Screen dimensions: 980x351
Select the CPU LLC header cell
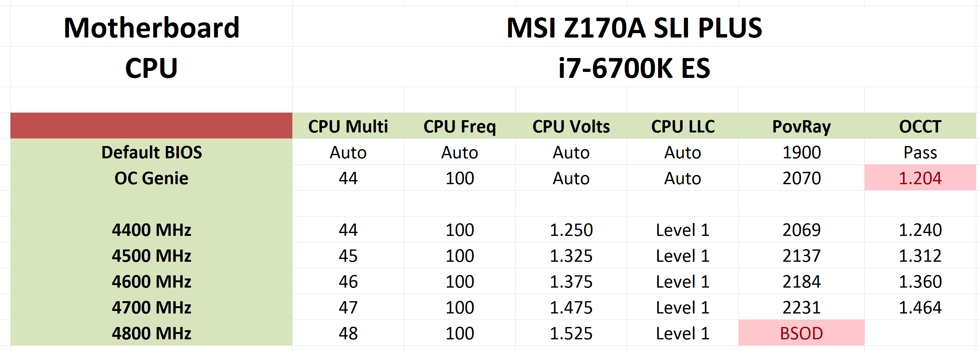[683, 126]
